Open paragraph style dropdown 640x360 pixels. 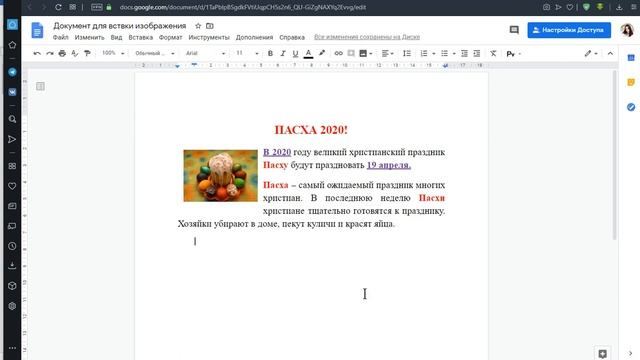[x=155, y=53]
